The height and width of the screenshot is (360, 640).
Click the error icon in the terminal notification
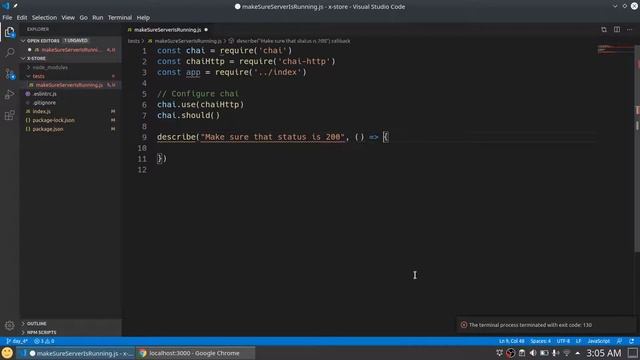tap(464, 325)
